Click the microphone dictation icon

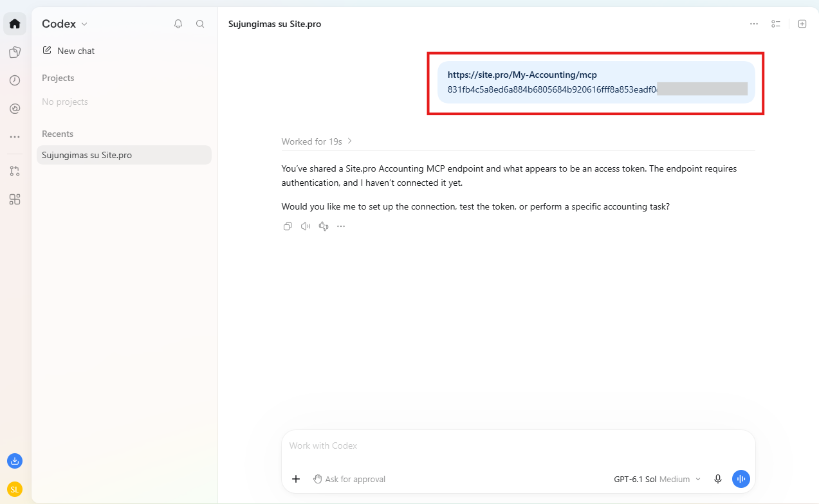click(718, 479)
